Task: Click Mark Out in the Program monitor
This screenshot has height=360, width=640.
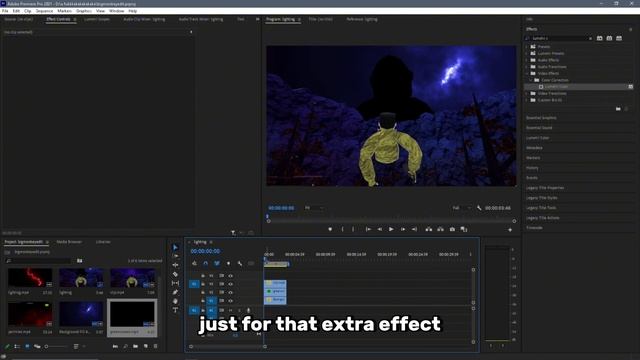Action: 353,229
